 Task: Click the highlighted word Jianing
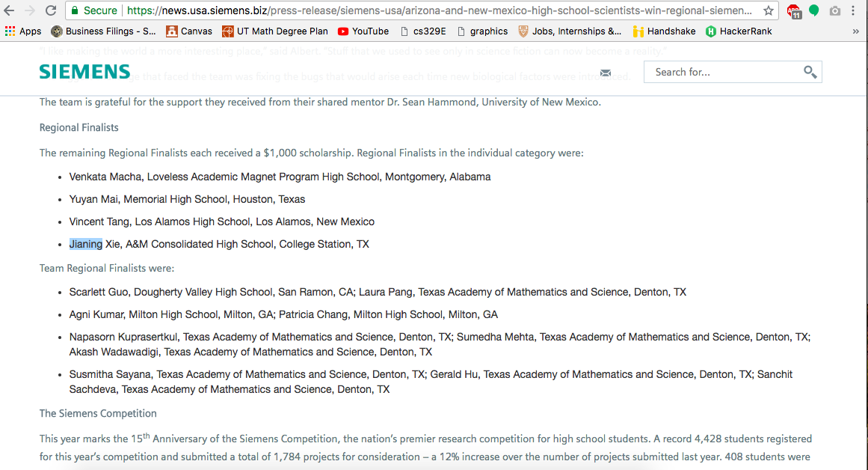click(86, 244)
